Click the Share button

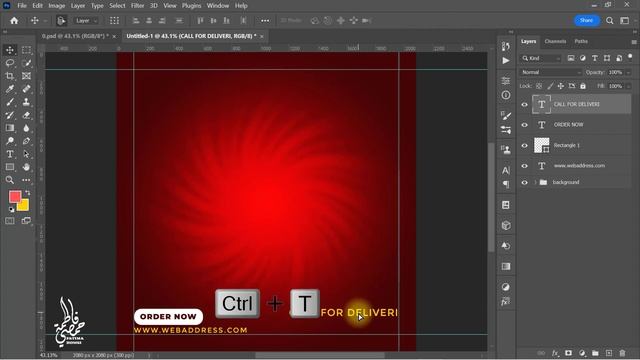coord(587,20)
